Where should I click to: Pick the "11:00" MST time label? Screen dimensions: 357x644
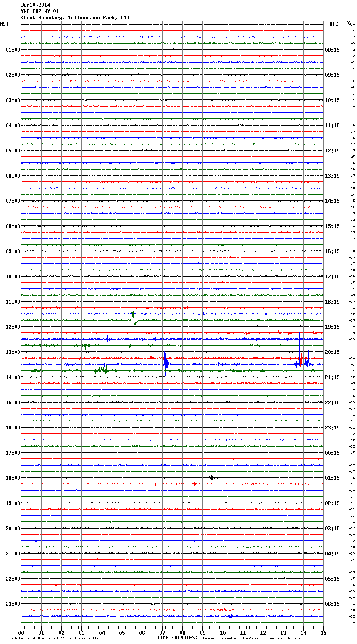pos(13,302)
